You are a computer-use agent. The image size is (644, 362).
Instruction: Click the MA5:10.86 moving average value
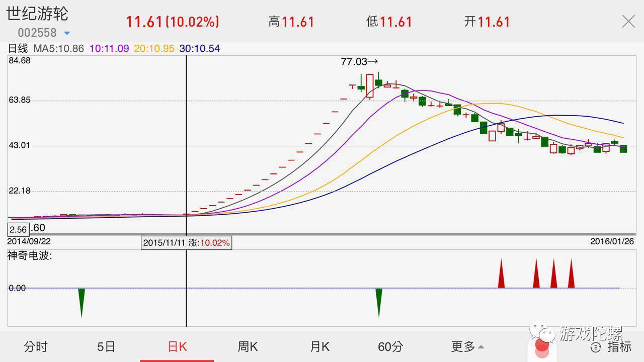(58, 48)
